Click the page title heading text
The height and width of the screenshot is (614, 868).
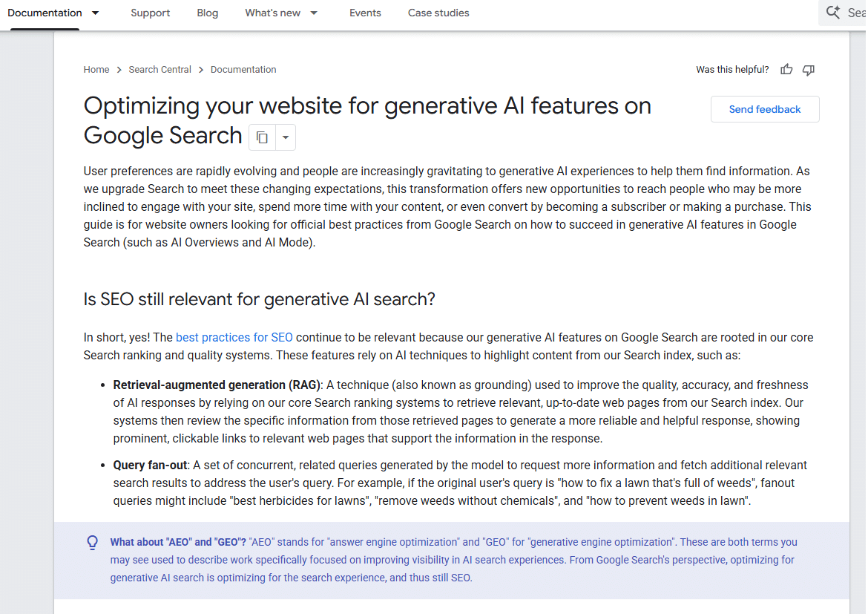pyautogui.click(x=367, y=120)
